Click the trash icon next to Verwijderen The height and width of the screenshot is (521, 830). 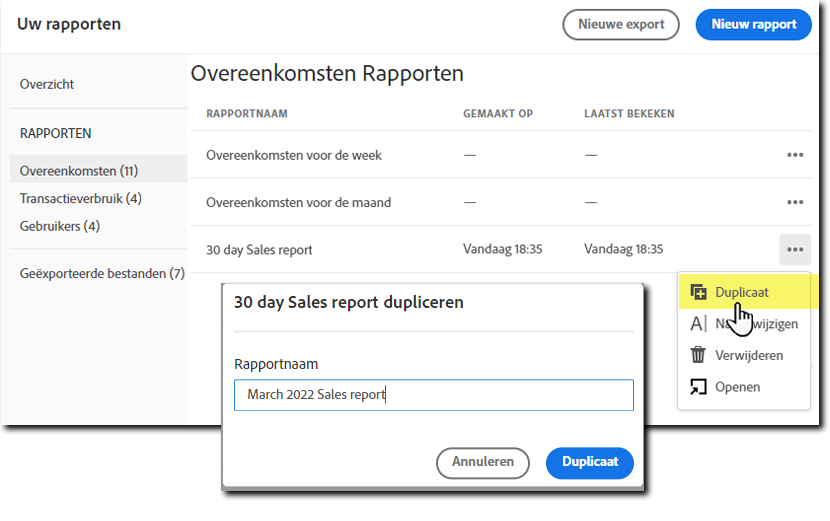pos(698,355)
